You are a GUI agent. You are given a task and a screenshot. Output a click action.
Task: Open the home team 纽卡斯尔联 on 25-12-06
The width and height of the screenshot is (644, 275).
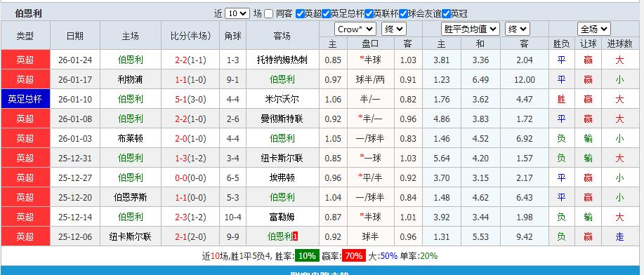130,237
